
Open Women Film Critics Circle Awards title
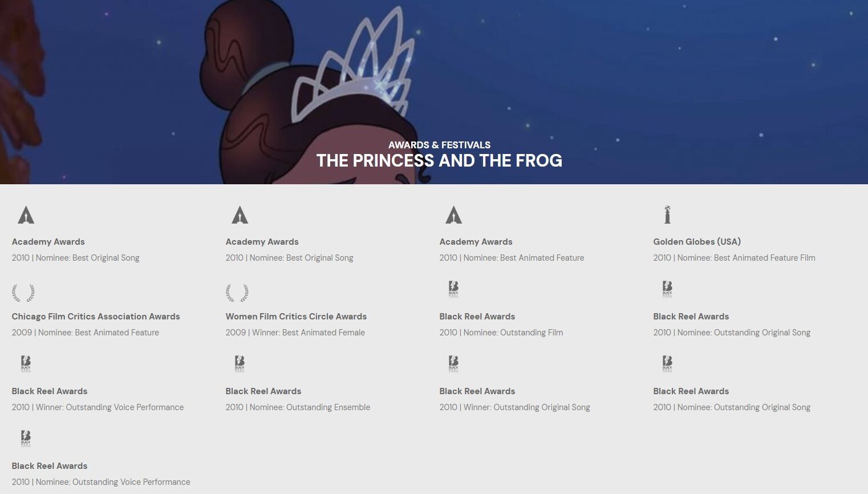[296, 317]
